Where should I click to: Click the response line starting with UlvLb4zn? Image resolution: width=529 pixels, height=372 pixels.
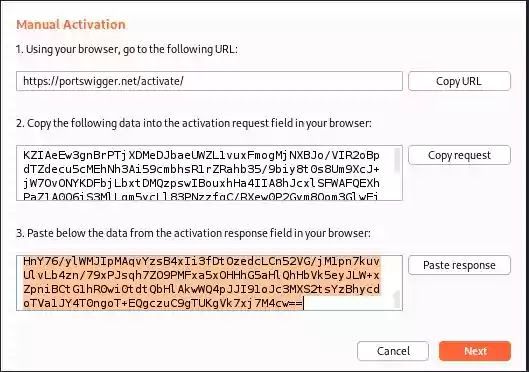point(201,275)
